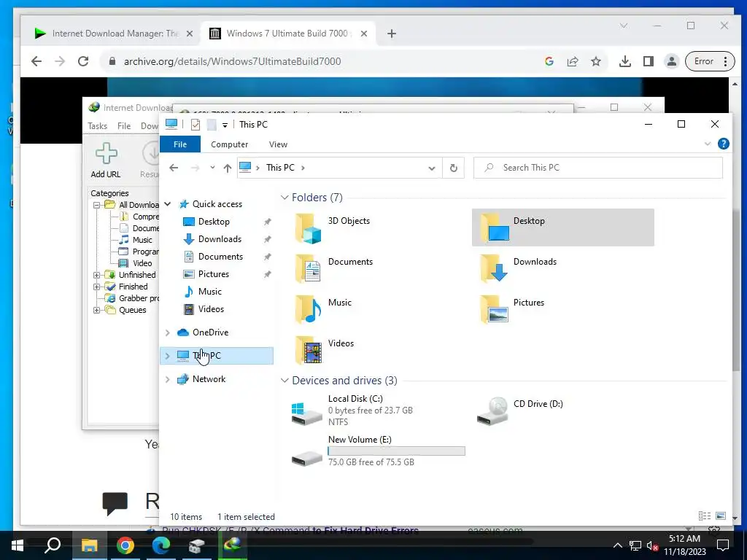Open the 3D Objects folder

pos(333,227)
